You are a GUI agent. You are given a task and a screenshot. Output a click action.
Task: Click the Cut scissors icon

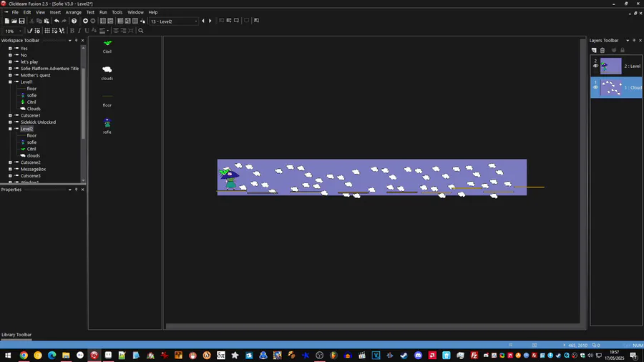coord(31,21)
